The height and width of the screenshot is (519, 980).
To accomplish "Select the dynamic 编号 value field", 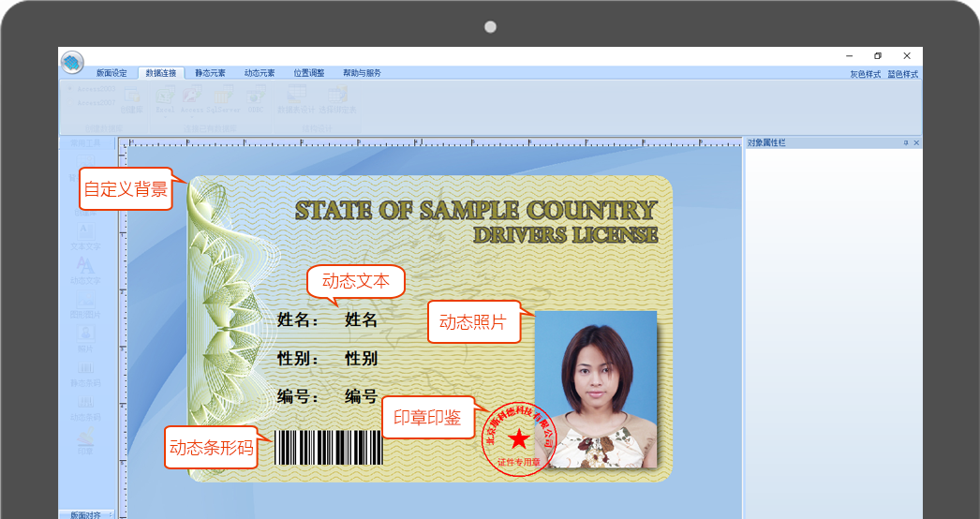I will (x=362, y=396).
